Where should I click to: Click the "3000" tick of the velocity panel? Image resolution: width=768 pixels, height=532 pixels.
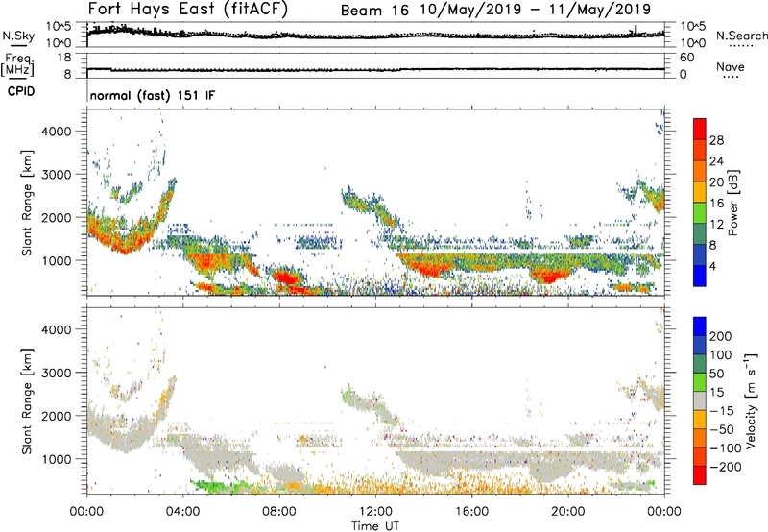click(x=57, y=373)
